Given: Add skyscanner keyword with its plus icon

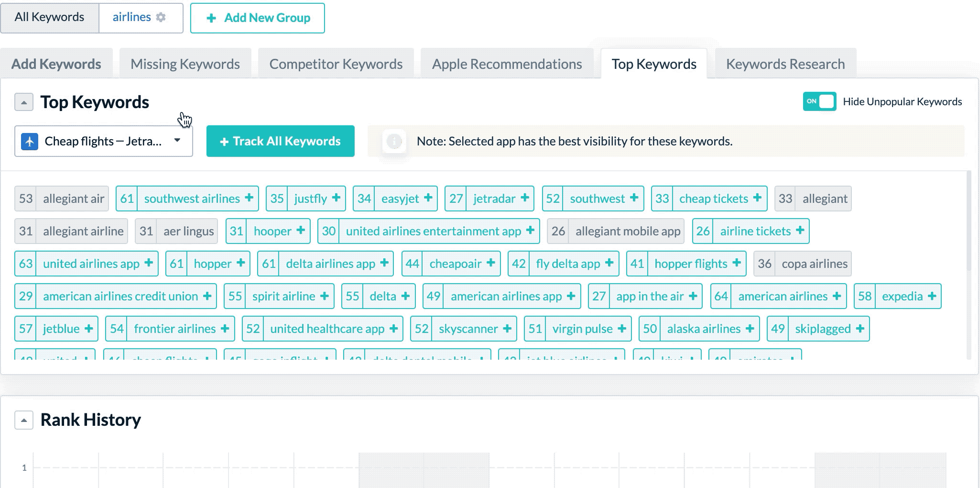Looking at the screenshot, I should point(507,329).
